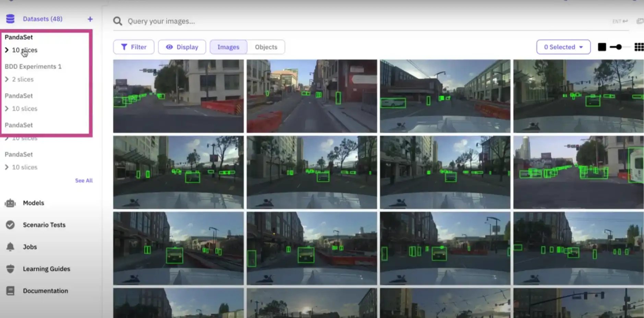Viewport: 644px width, 318px height.
Task: Open first-row thumbnail with white car box
Action: (x=445, y=96)
